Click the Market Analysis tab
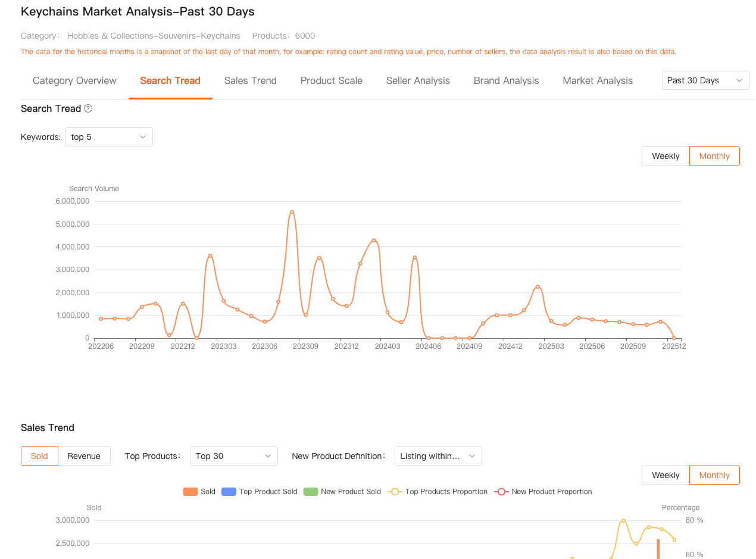756x559 pixels. tap(598, 80)
